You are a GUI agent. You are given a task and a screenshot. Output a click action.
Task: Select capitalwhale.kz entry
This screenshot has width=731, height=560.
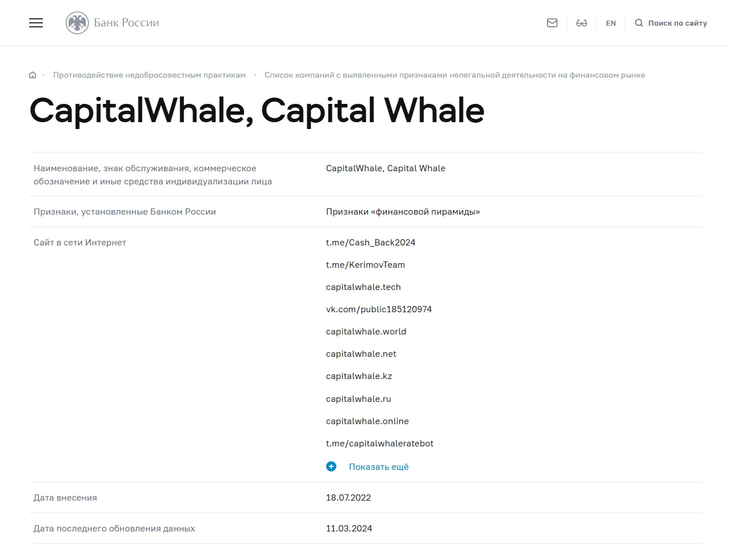tap(359, 376)
